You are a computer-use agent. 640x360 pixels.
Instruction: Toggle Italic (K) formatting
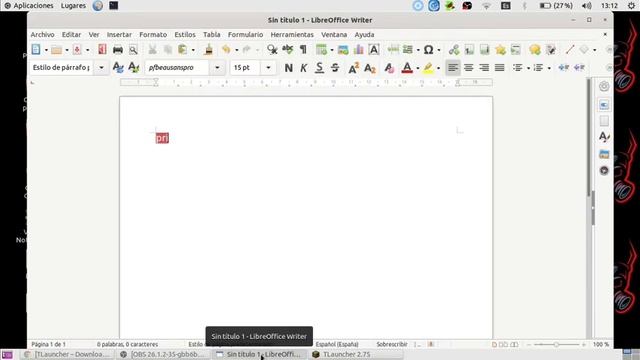pos(304,68)
